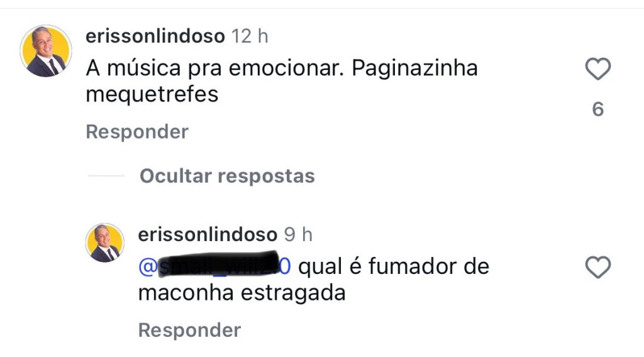
Task: View likes by tapping the count 6
Action: (597, 110)
